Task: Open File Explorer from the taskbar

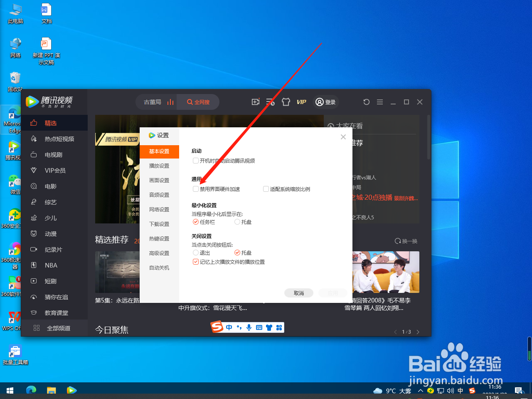Action: pos(51,391)
